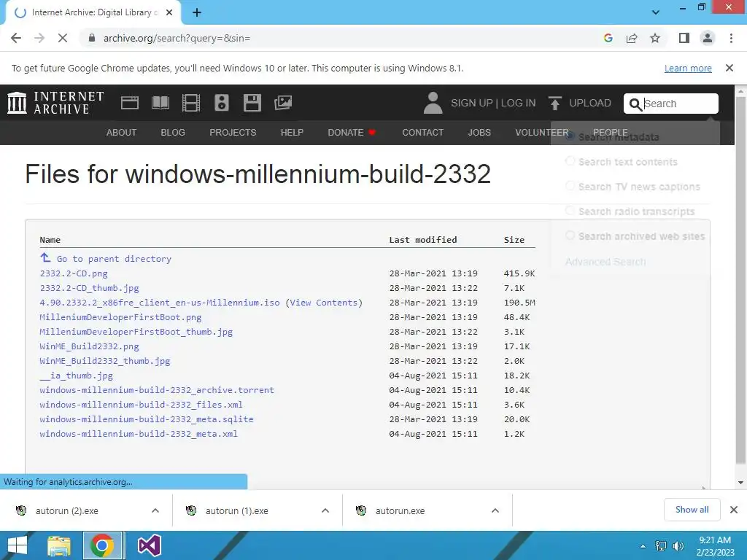Click the LOG IN link
This screenshot has height=560, width=747.
tap(519, 103)
